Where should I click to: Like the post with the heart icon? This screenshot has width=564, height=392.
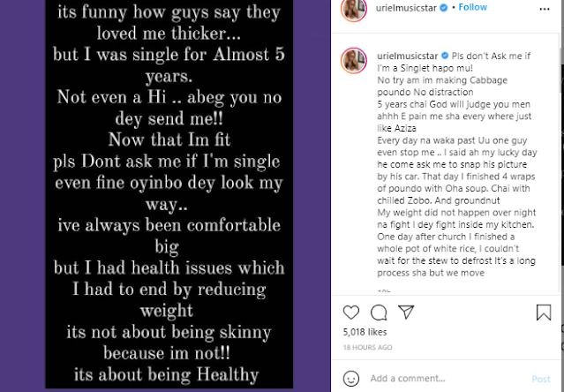point(351,313)
